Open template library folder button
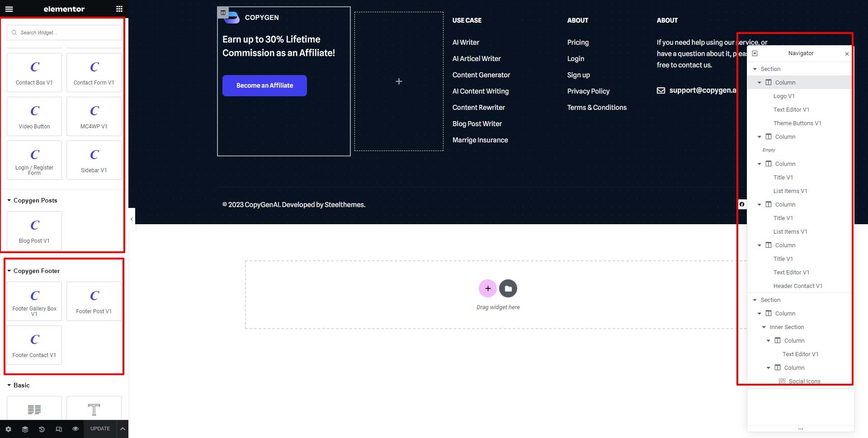Viewport: 868px width, 438px height. click(x=508, y=288)
